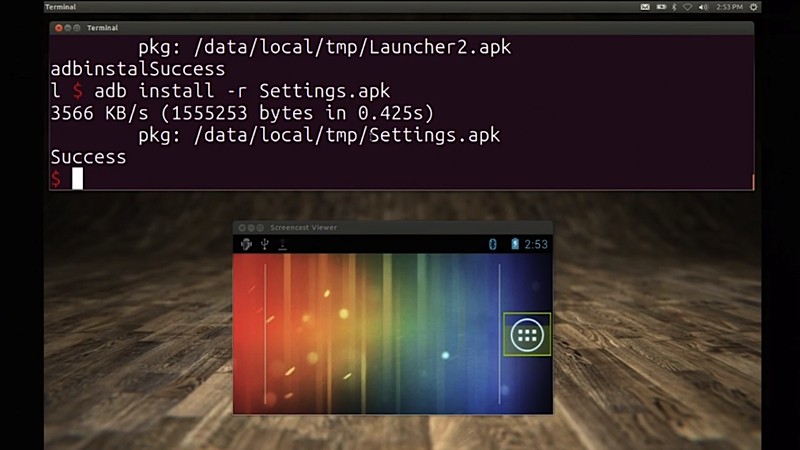The width and height of the screenshot is (800, 450).
Task: Click the Android debug icon in status bar
Action: pos(246,244)
